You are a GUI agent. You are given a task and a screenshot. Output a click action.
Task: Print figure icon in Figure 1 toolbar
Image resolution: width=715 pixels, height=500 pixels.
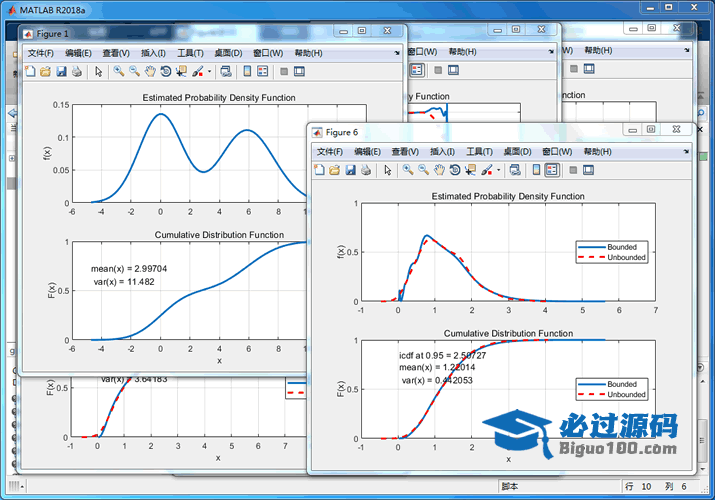[77, 72]
